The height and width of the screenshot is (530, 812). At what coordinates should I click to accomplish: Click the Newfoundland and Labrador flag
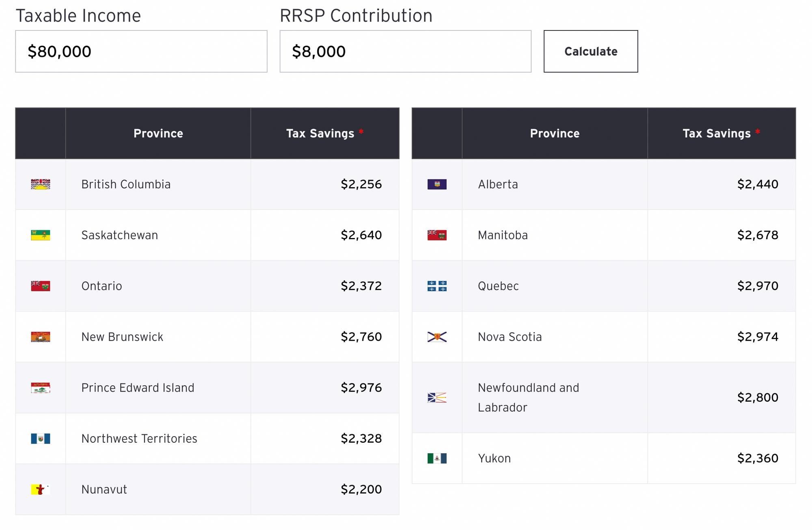437,398
